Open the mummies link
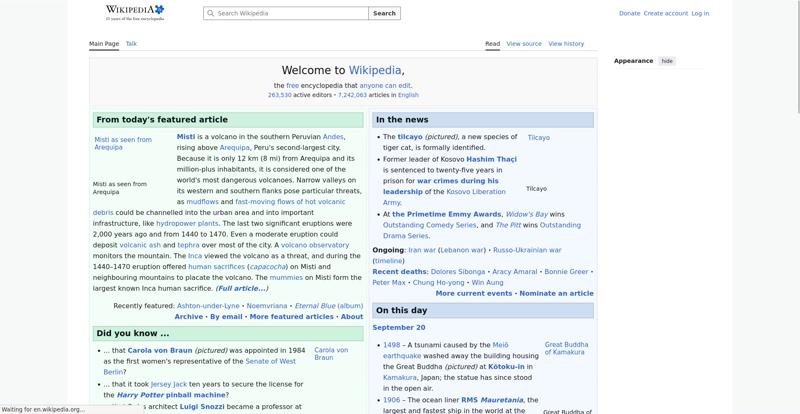Image resolution: width=800 pixels, height=414 pixels. point(286,278)
